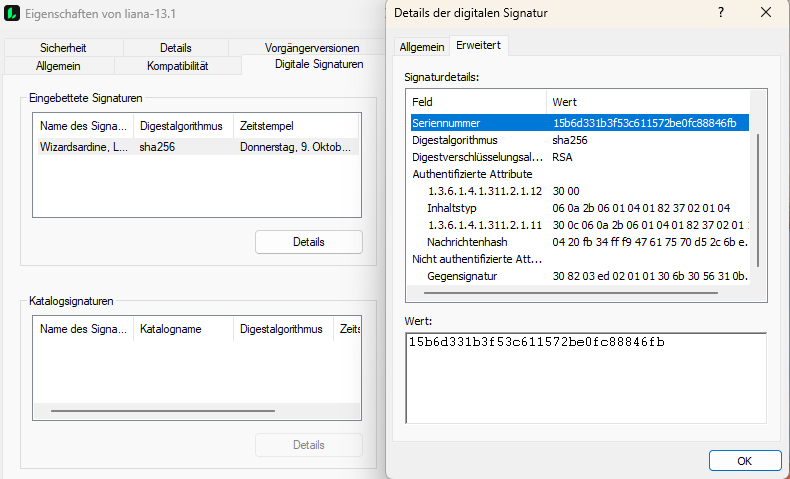Screen dimensions: 790x479
Task: Click the RSA value cell
Action: [562, 157]
